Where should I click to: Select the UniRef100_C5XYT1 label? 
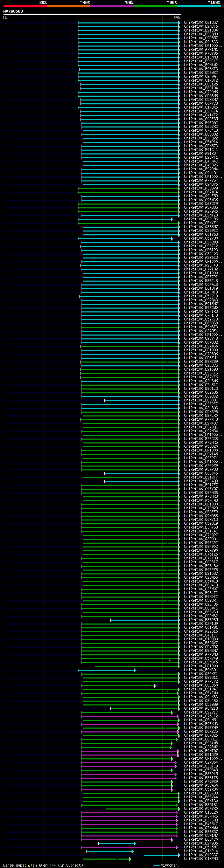coord(201,223)
